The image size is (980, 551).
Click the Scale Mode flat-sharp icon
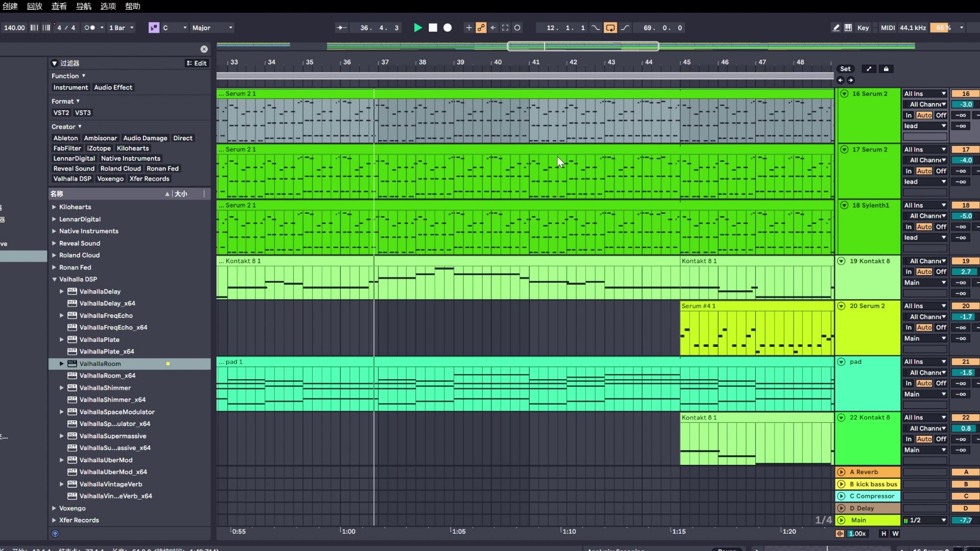(x=154, y=28)
